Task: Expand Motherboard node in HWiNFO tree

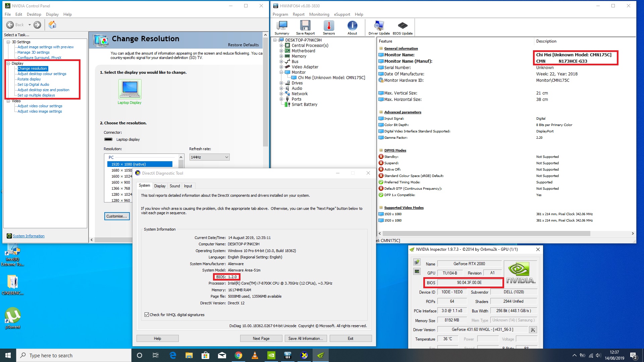Action: point(281,51)
